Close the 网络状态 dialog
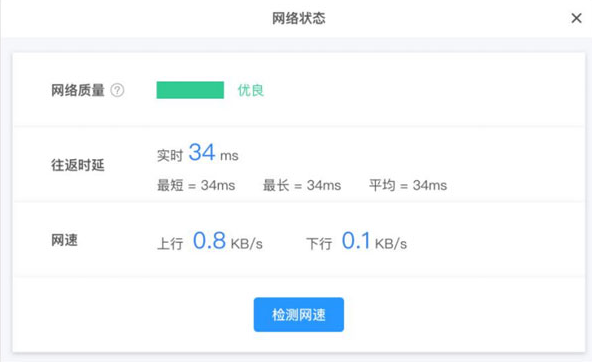This screenshot has width=592, height=362. pos(576,18)
